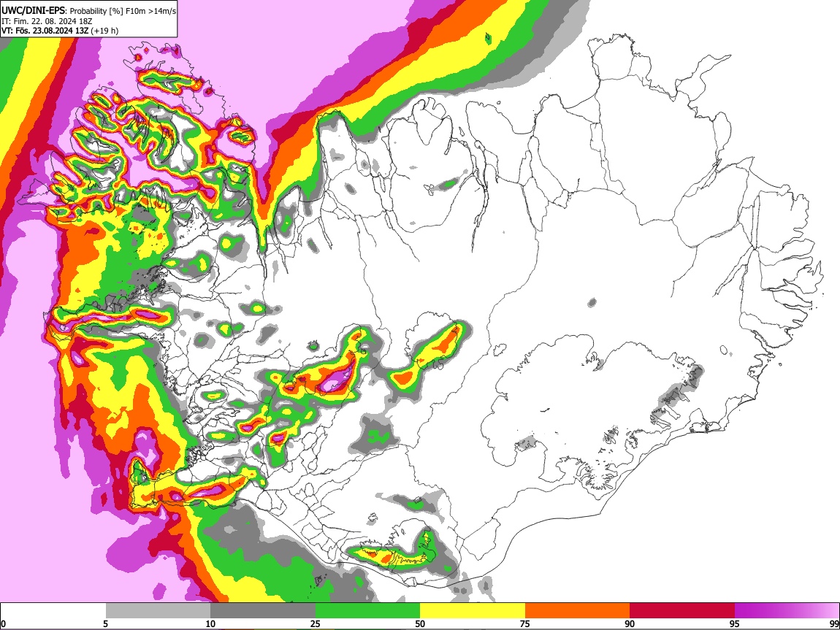Click the legend label '75'
The width and height of the screenshot is (840, 630).
click(525, 623)
